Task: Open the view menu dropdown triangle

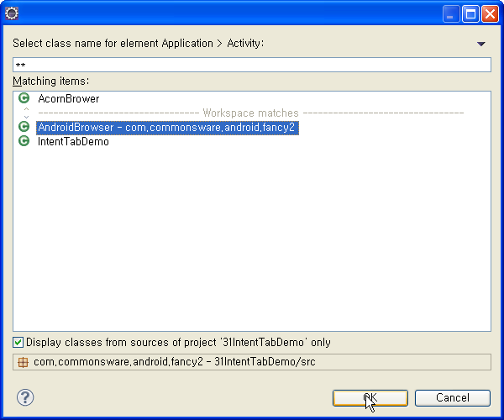Action: [480, 44]
